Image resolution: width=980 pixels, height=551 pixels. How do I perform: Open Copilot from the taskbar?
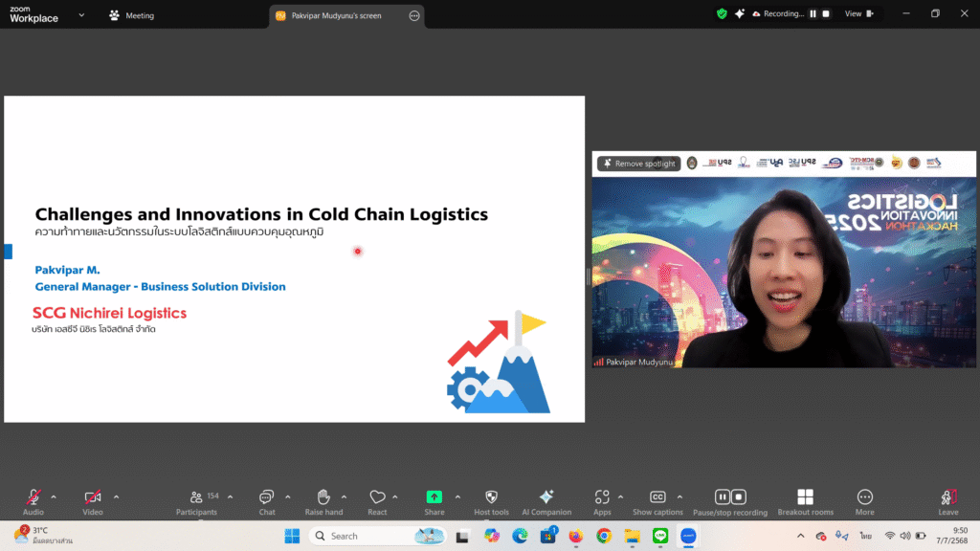492,536
